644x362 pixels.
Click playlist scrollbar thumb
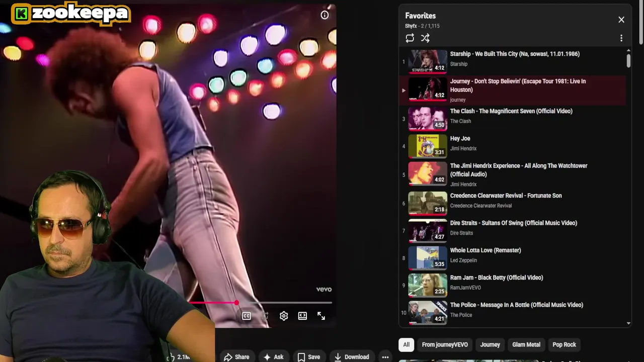tap(628, 61)
